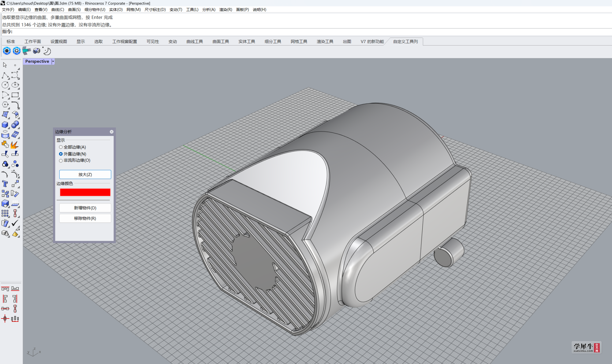
Task: Switch to the 自定义工具列 tab
Action: pos(405,42)
